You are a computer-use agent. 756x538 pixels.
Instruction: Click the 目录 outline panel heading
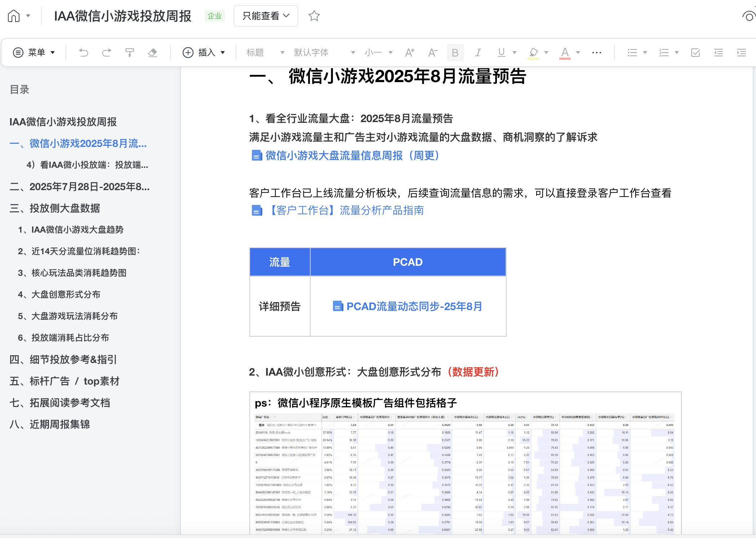click(x=19, y=89)
